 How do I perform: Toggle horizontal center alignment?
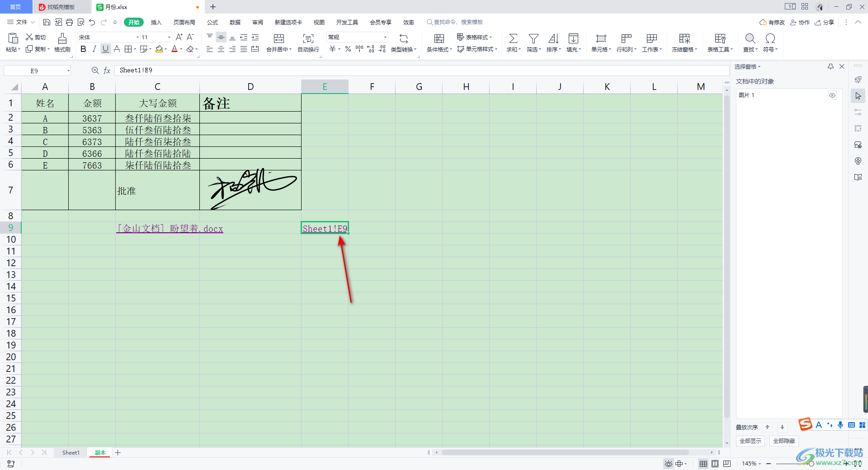coord(221,49)
